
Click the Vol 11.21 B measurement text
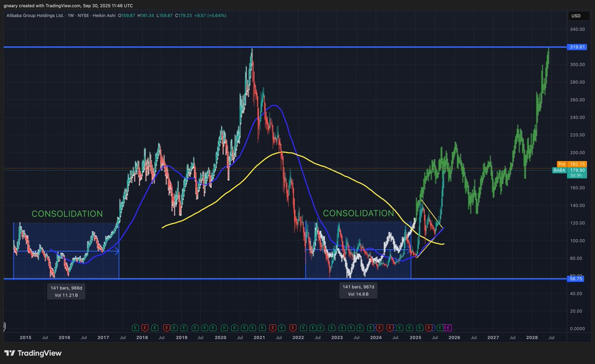66,295
